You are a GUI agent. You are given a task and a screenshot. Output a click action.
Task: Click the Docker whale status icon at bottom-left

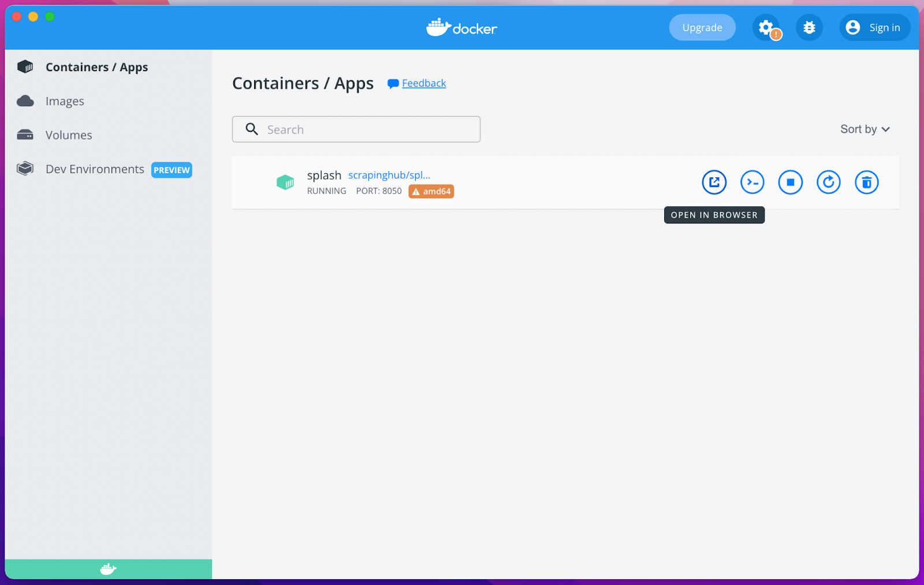[108, 569]
